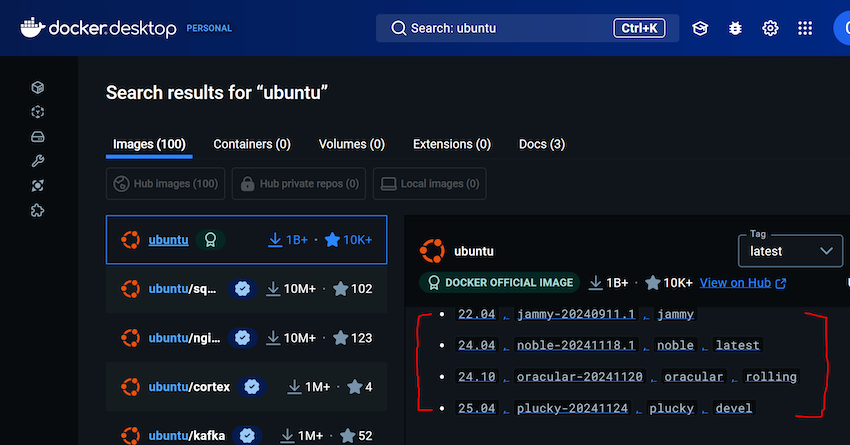Switch to the Containers (0) tab

[x=252, y=144]
